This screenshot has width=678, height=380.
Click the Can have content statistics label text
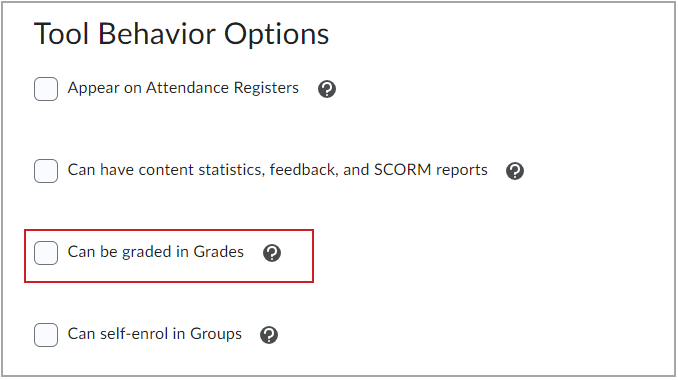278,170
